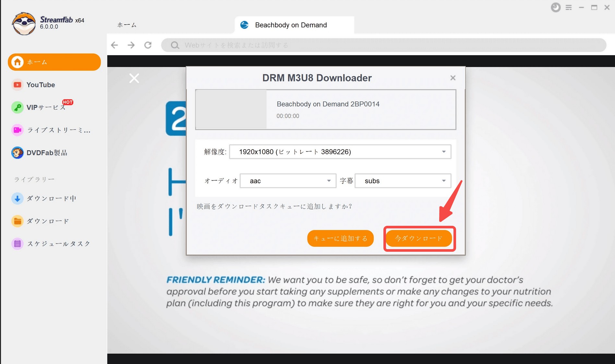
Task: Select the Beachbody on Demand tab
Action: pos(294,25)
